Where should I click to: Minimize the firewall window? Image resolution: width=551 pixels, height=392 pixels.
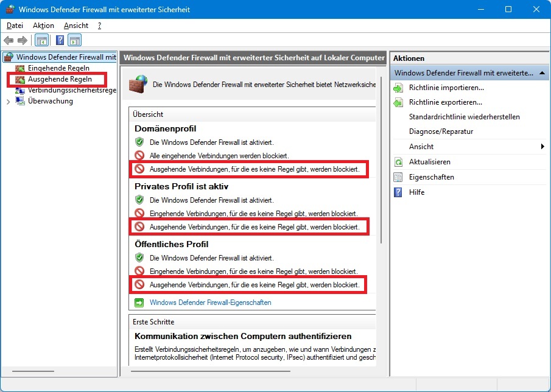[480, 9]
